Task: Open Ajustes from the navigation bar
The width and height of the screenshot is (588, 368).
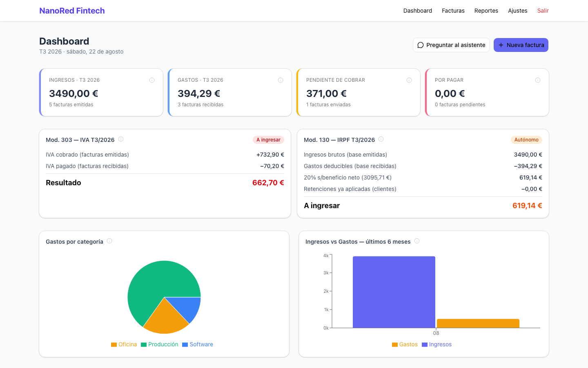Action: pos(518,11)
